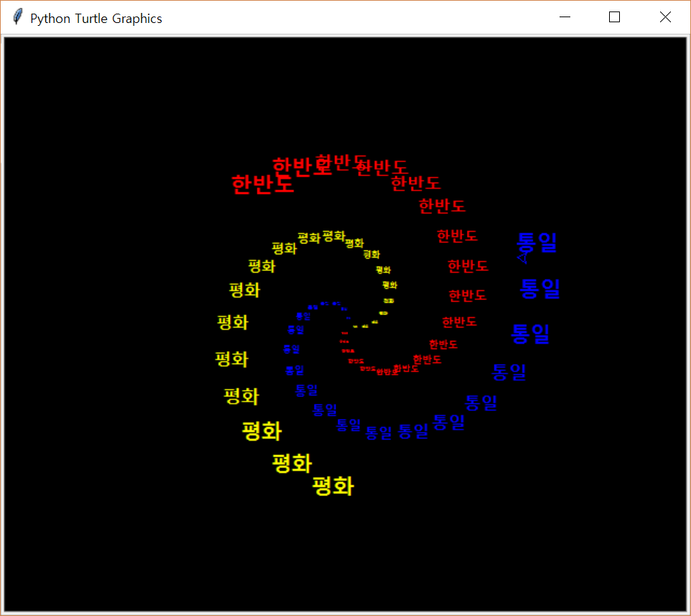Click the third-largest yellow 평화 left of the blue 통일 arc
The width and height of the screenshot is (691, 616).
(x=261, y=431)
